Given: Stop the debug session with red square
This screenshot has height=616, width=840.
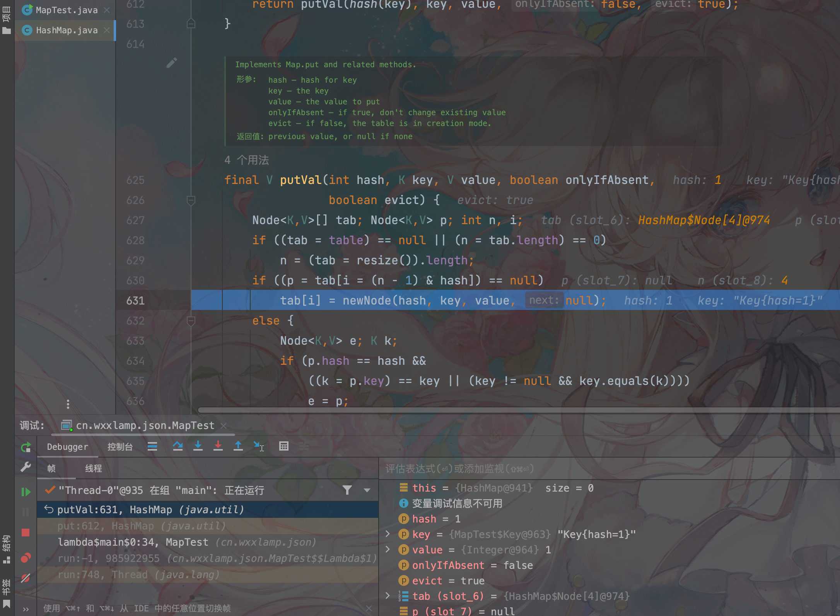Looking at the screenshot, I should (26, 533).
